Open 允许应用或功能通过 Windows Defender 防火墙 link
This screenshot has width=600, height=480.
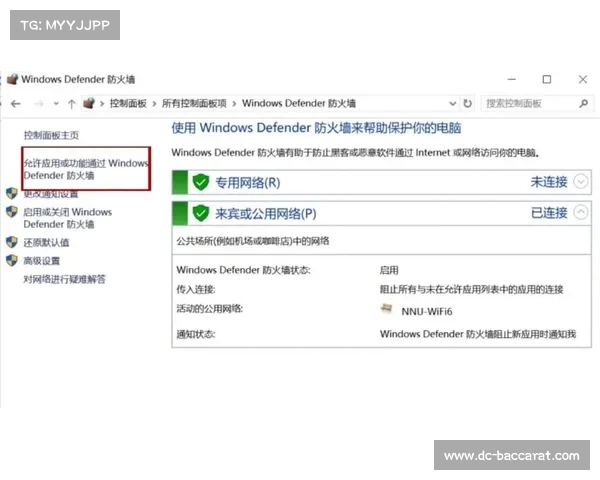(86, 169)
